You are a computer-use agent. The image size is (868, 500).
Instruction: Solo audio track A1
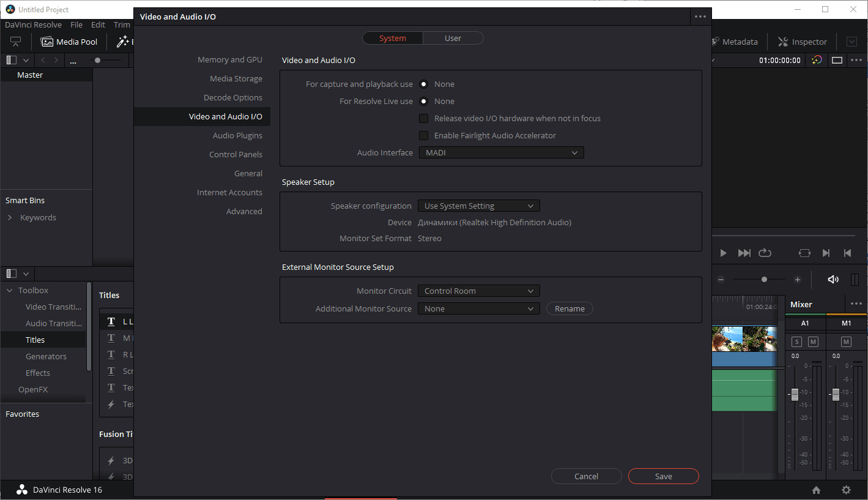796,341
